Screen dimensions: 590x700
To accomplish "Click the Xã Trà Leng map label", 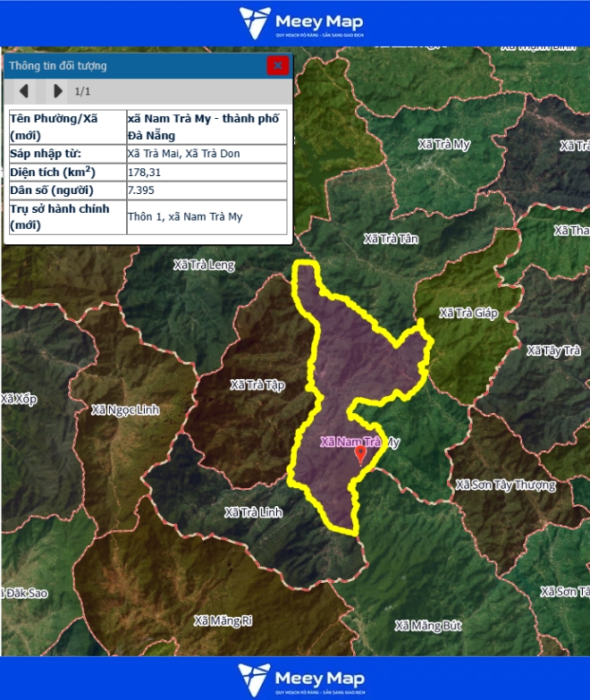I will pos(203,265).
